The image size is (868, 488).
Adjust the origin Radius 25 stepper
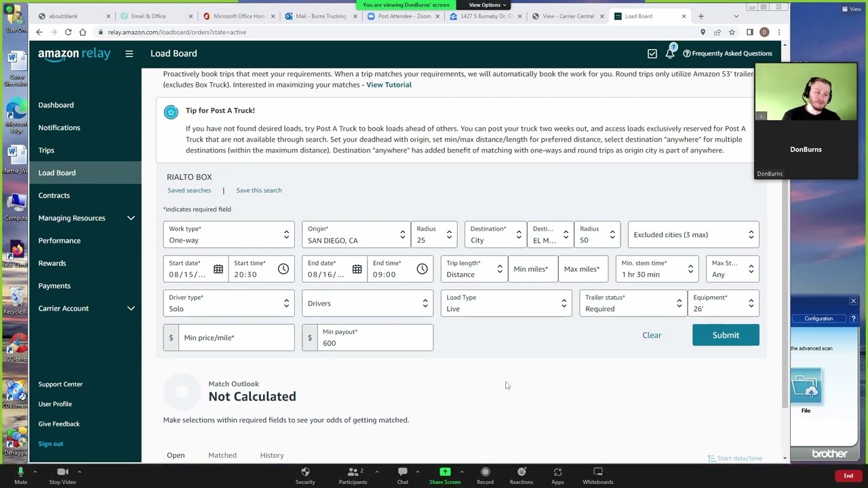point(434,235)
